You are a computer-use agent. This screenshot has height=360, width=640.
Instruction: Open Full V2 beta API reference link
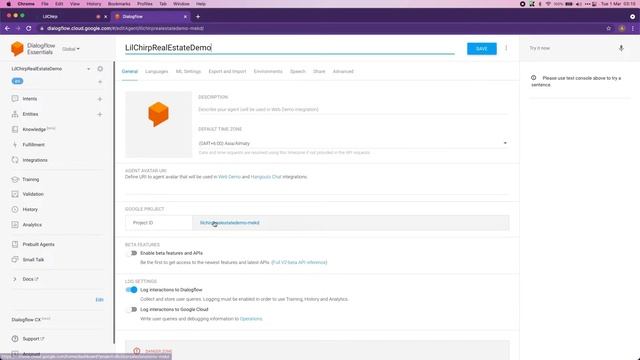pyautogui.click(x=299, y=262)
